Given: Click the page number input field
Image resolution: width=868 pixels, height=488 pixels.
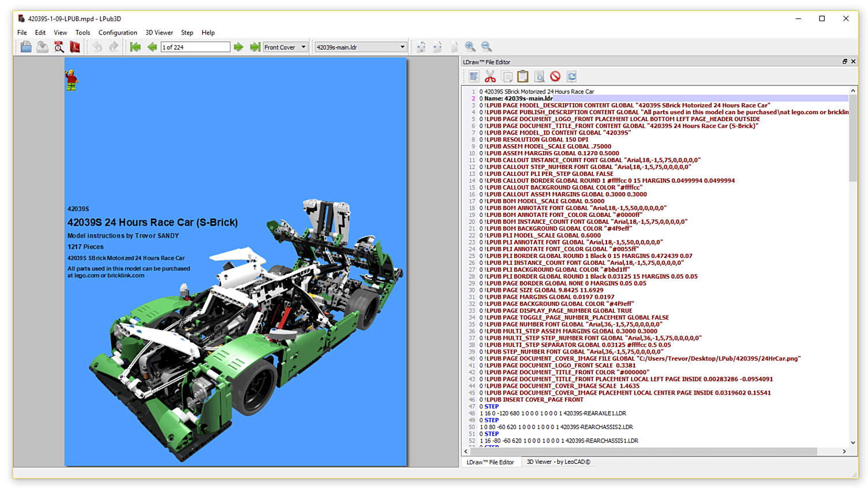Looking at the screenshot, I should pos(196,47).
